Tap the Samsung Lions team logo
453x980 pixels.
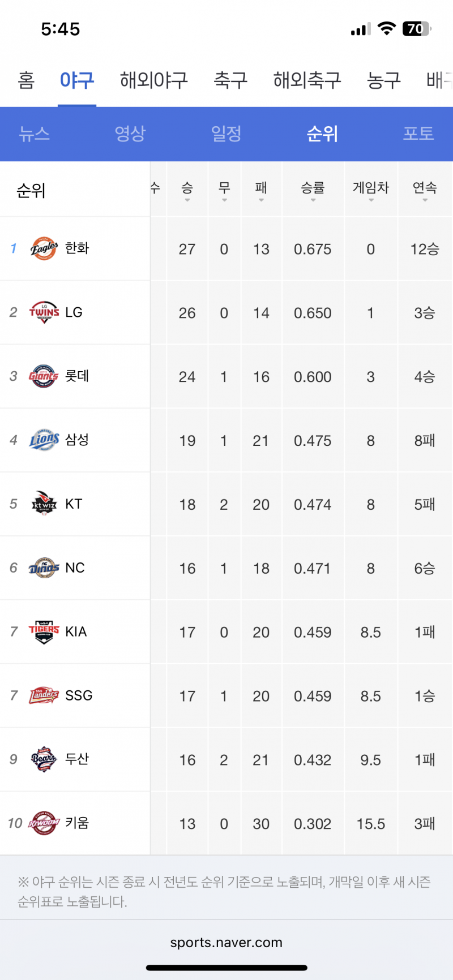tap(44, 440)
